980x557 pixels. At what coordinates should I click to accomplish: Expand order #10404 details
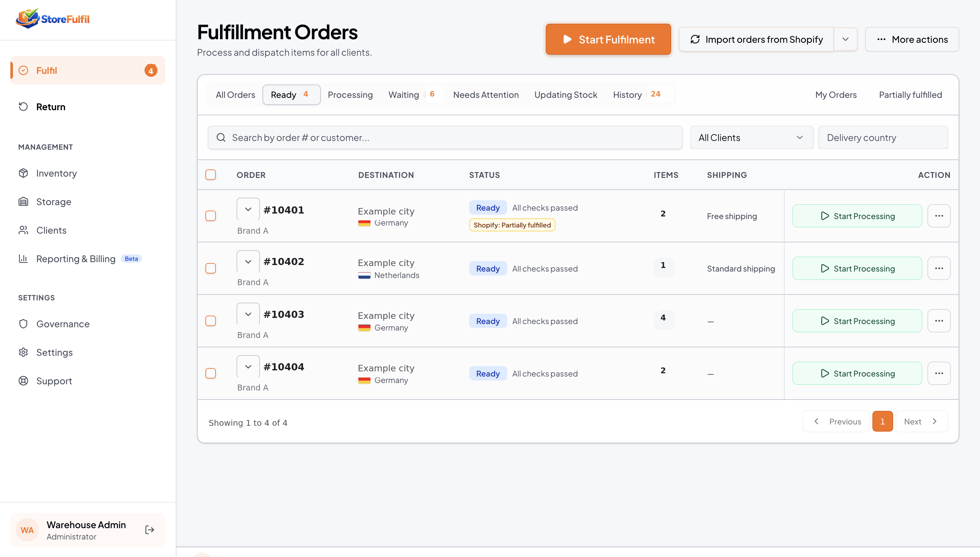pyautogui.click(x=248, y=366)
